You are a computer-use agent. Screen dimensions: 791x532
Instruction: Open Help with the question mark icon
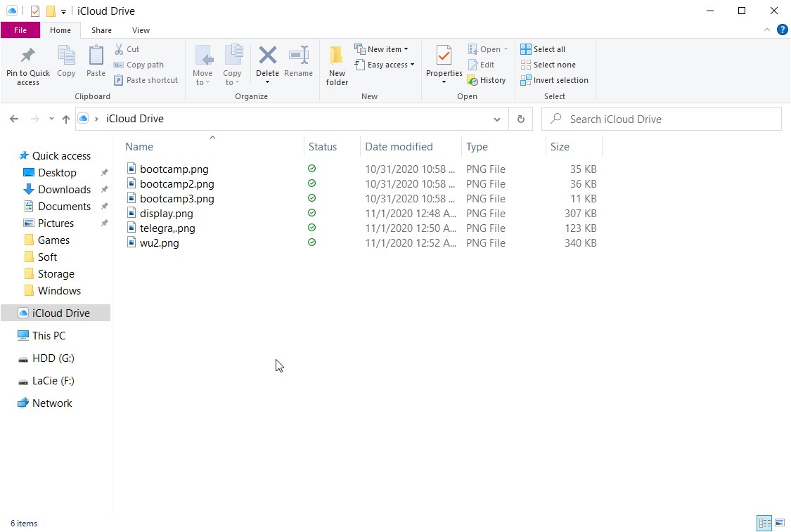782,30
